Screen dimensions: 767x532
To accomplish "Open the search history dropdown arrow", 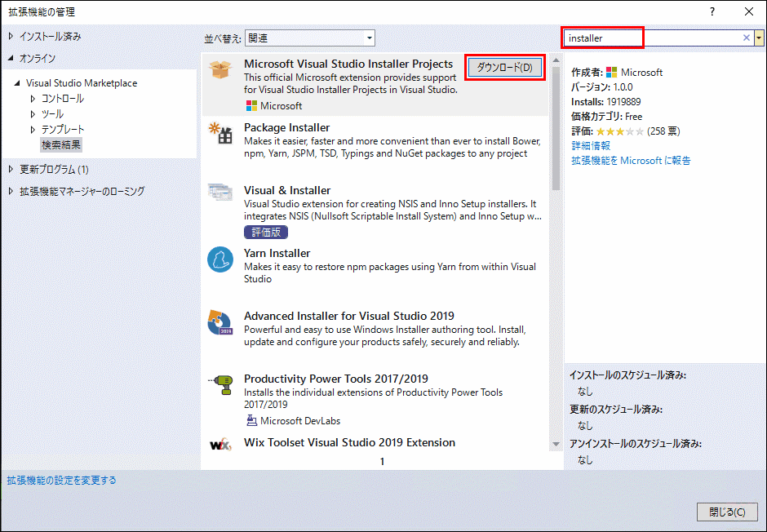I will [759, 38].
